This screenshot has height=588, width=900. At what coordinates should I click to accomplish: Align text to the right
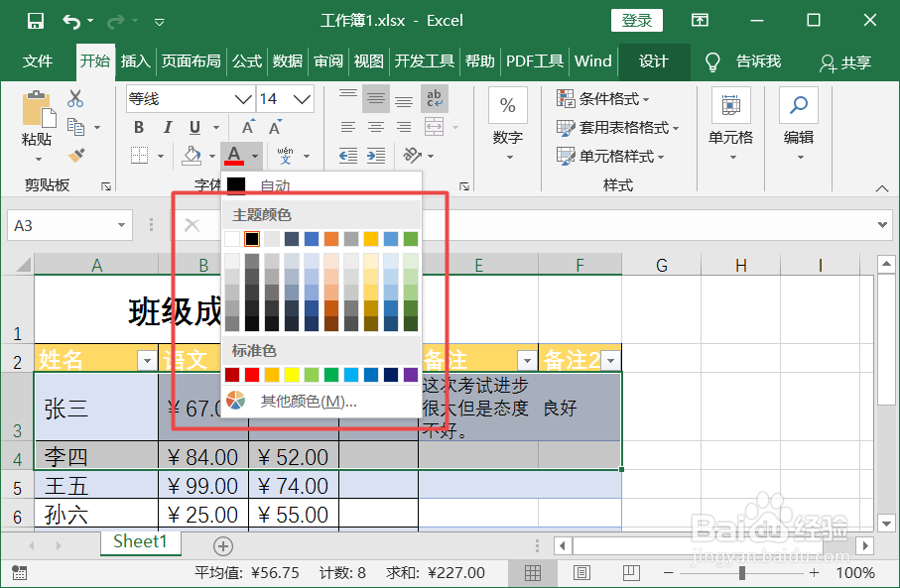point(404,127)
